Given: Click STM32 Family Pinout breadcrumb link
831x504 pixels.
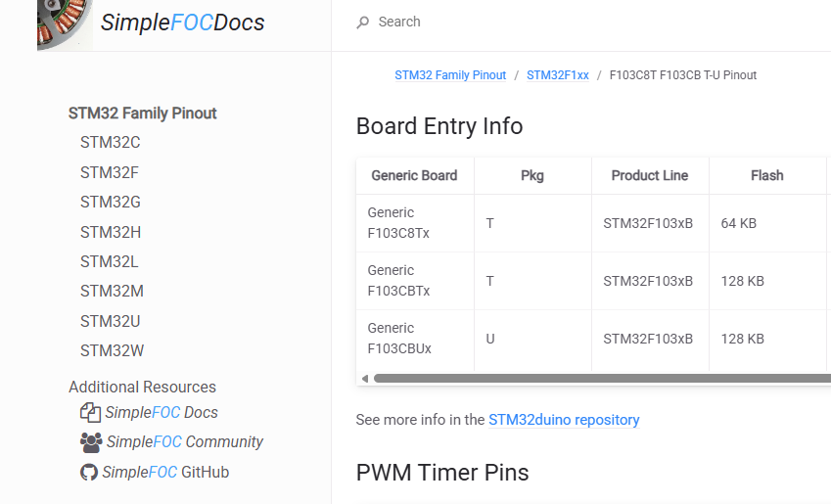Looking at the screenshot, I should click(450, 75).
